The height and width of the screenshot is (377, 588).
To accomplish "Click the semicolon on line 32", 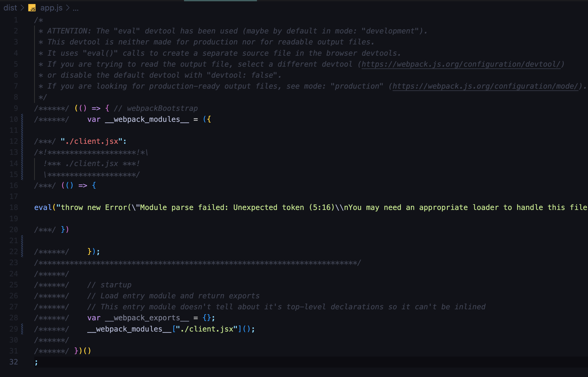I will point(36,362).
